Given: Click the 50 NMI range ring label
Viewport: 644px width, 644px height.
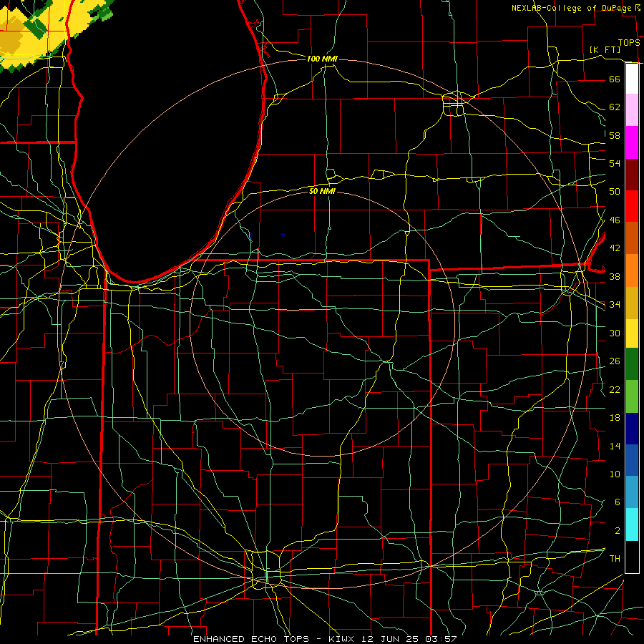Looking at the screenshot, I should pos(322,191).
